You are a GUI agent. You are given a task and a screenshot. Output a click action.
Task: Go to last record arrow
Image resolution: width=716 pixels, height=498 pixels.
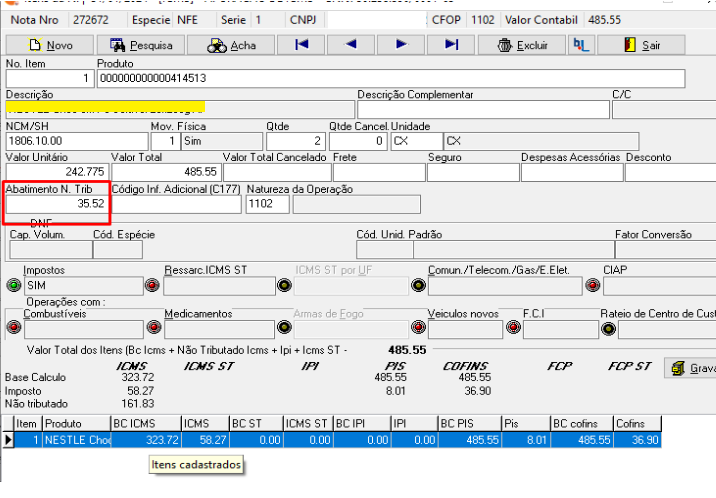(451, 45)
